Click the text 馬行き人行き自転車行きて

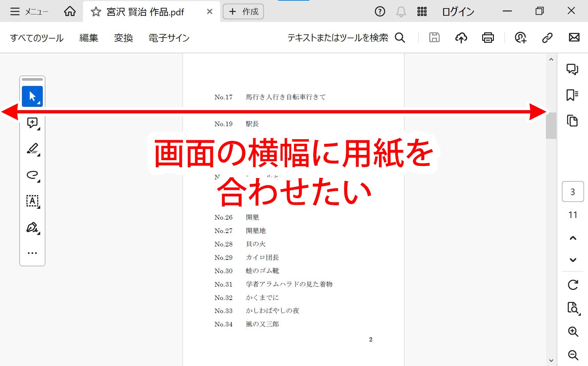click(x=286, y=97)
